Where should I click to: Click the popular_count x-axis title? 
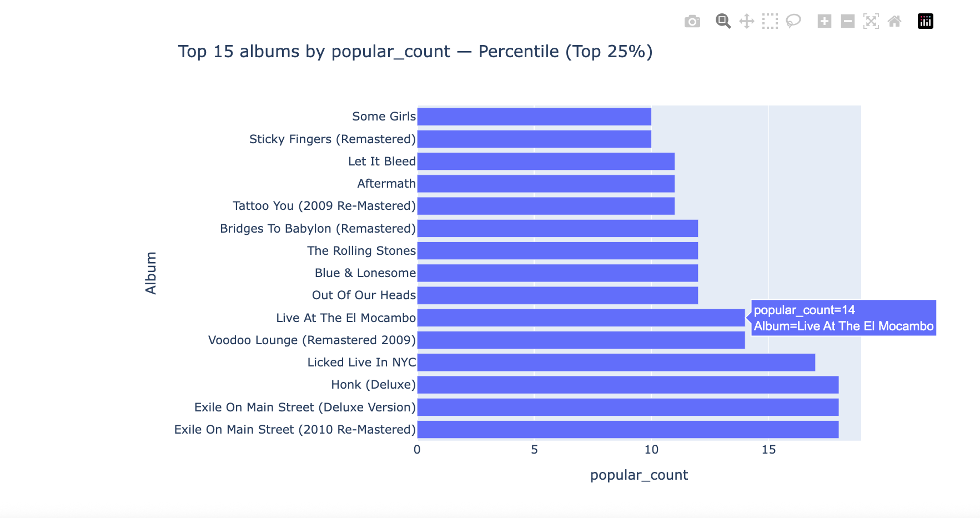[x=639, y=475]
